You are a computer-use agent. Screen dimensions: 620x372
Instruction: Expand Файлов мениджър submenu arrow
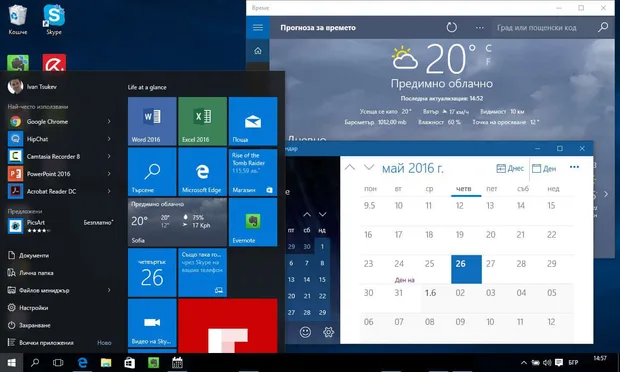click(109, 290)
